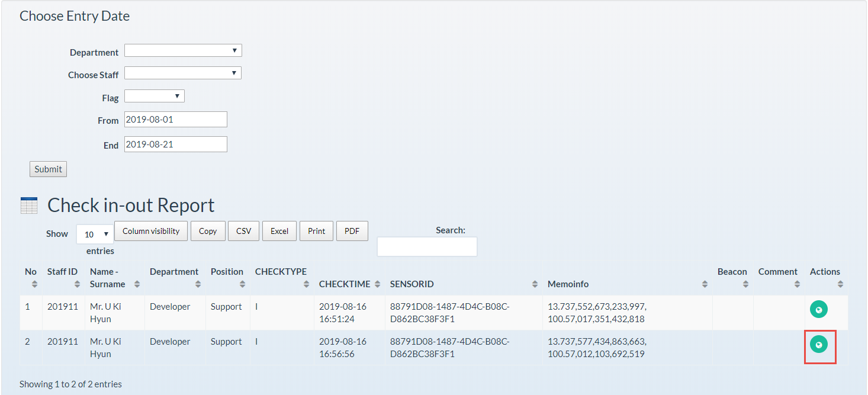The height and width of the screenshot is (395, 868).
Task: Open the Choose Staff dropdown
Action: click(183, 73)
